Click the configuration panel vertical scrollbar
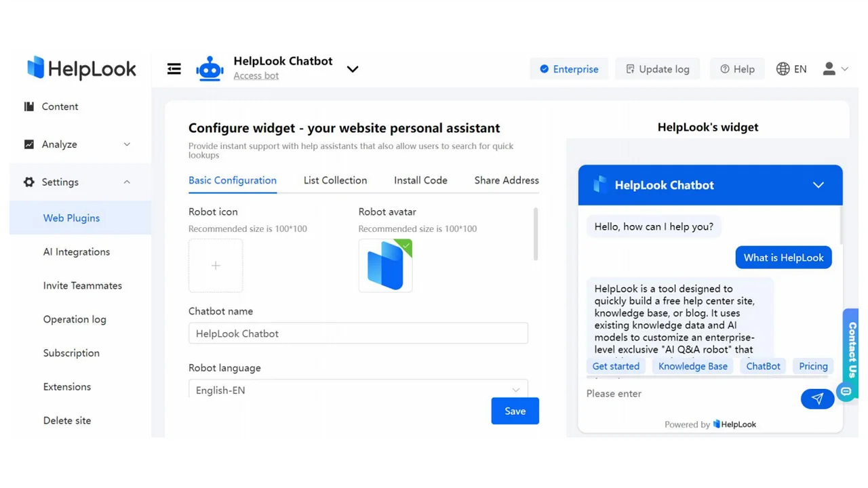This screenshot has height=488, width=868. coord(536,234)
